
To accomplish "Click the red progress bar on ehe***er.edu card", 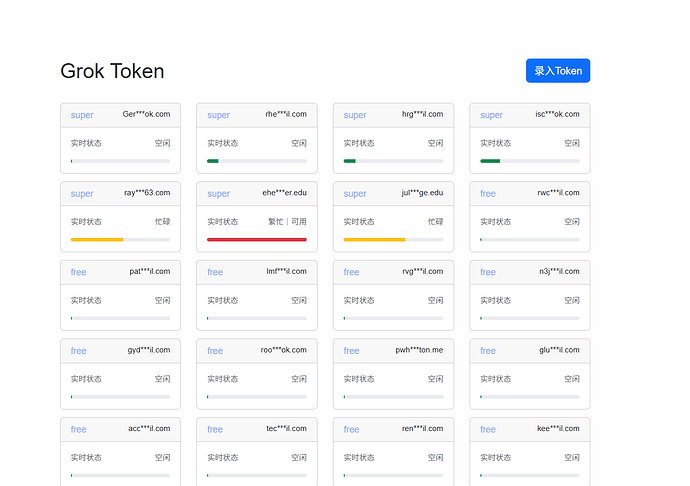I will (x=257, y=239).
